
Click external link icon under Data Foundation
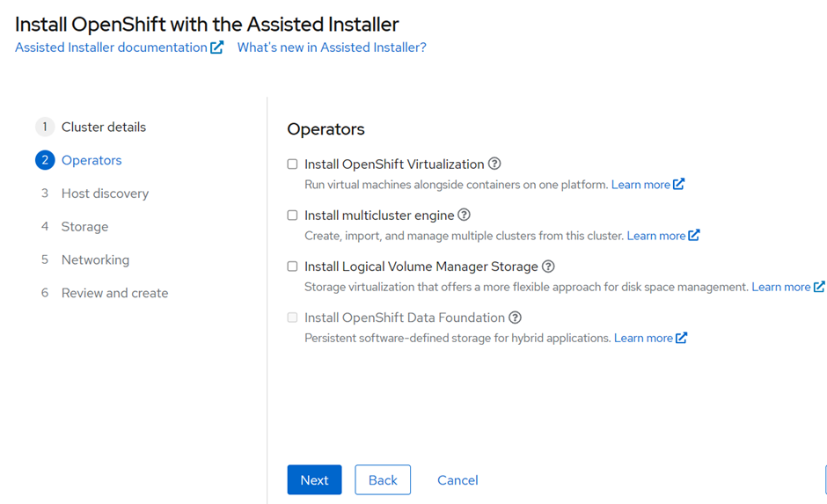pyautogui.click(x=682, y=338)
